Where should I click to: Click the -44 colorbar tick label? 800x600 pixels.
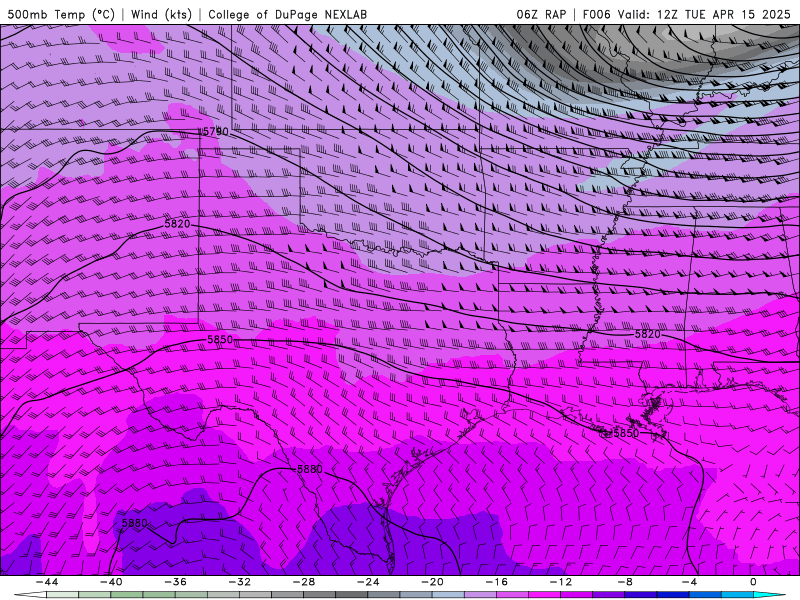(x=46, y=582)
